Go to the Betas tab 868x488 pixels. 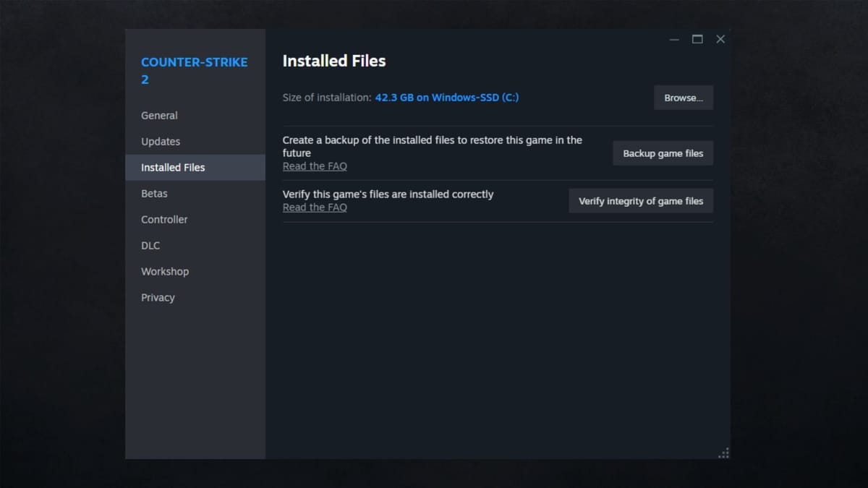click(154, 194)
